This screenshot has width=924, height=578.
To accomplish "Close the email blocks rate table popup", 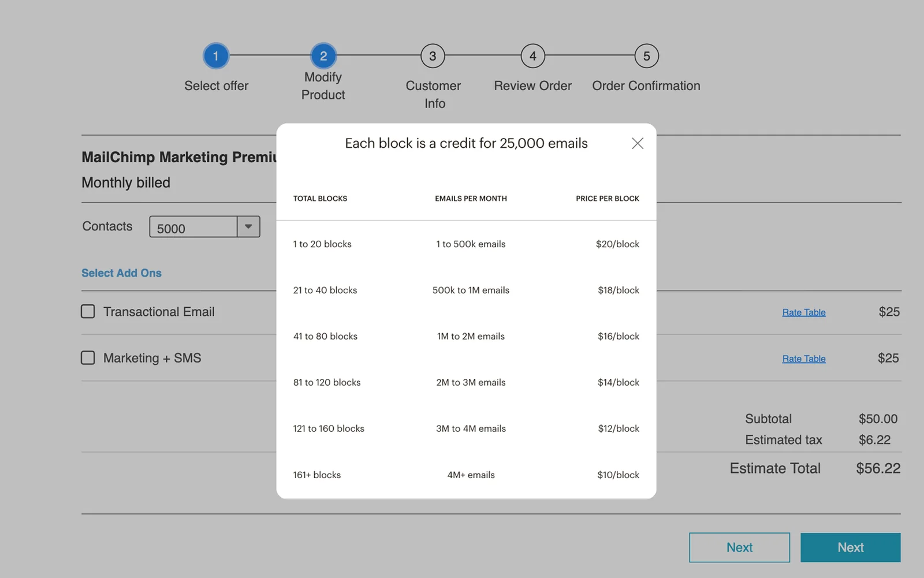I will 638,143.
